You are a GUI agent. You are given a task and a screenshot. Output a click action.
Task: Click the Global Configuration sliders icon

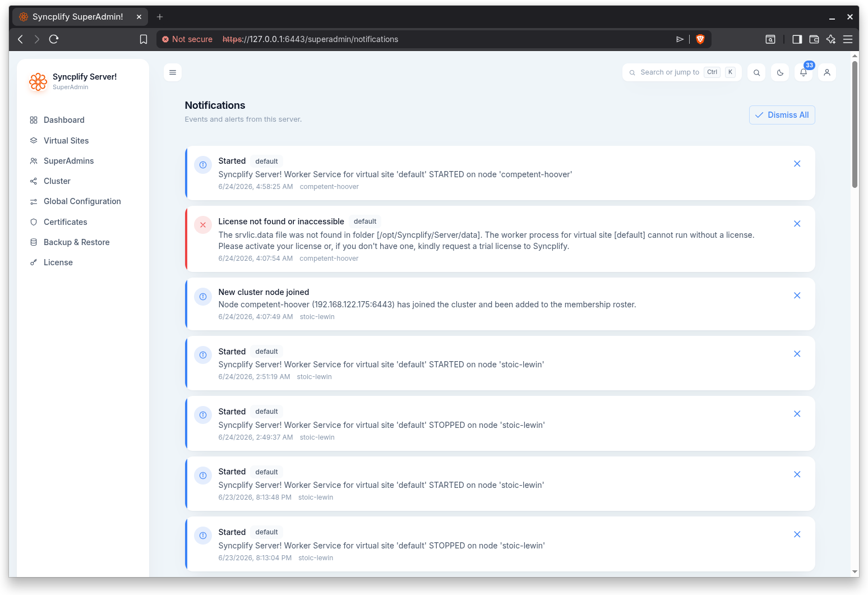34,201
